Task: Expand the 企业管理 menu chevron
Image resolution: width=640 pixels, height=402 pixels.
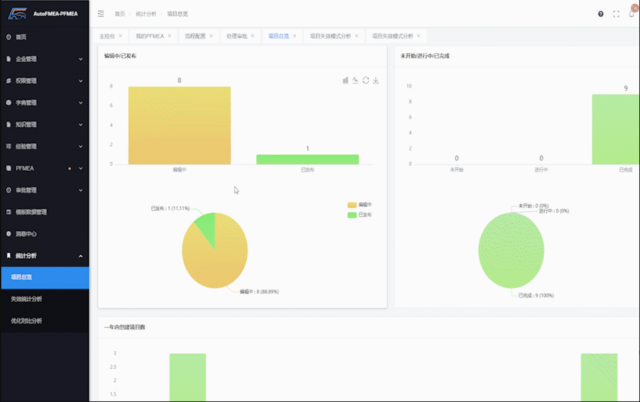Action: coord(80,59)
